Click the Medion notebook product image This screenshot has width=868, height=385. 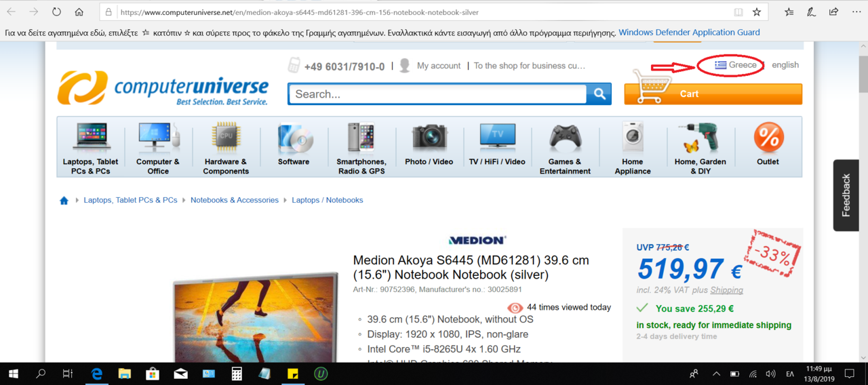click(256, 317)
